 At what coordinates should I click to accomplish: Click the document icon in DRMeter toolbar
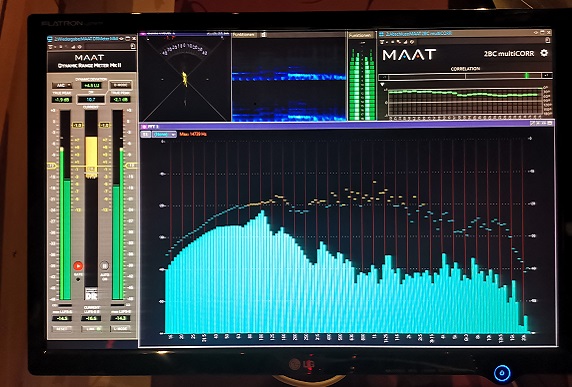pyautogui.click(x=133, y=46)
